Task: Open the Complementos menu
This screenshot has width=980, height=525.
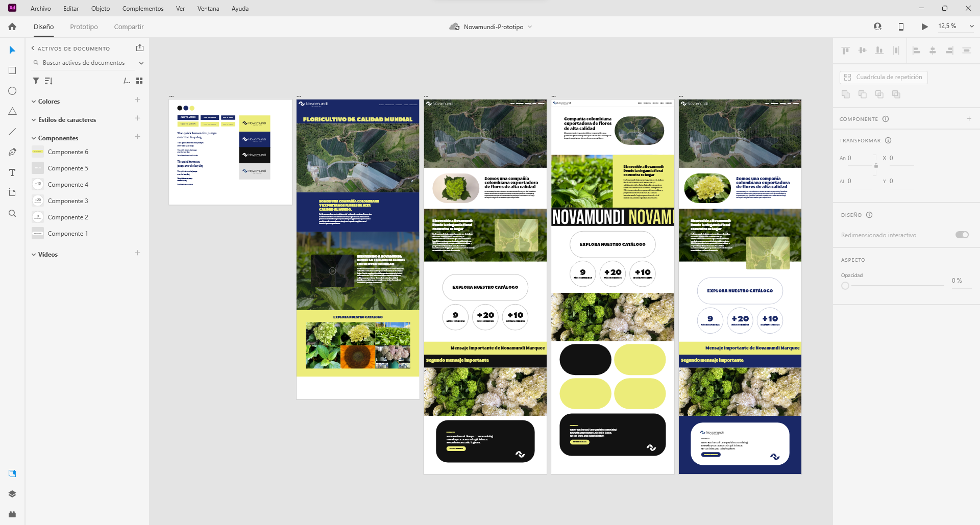Action: tap(143, 8)
